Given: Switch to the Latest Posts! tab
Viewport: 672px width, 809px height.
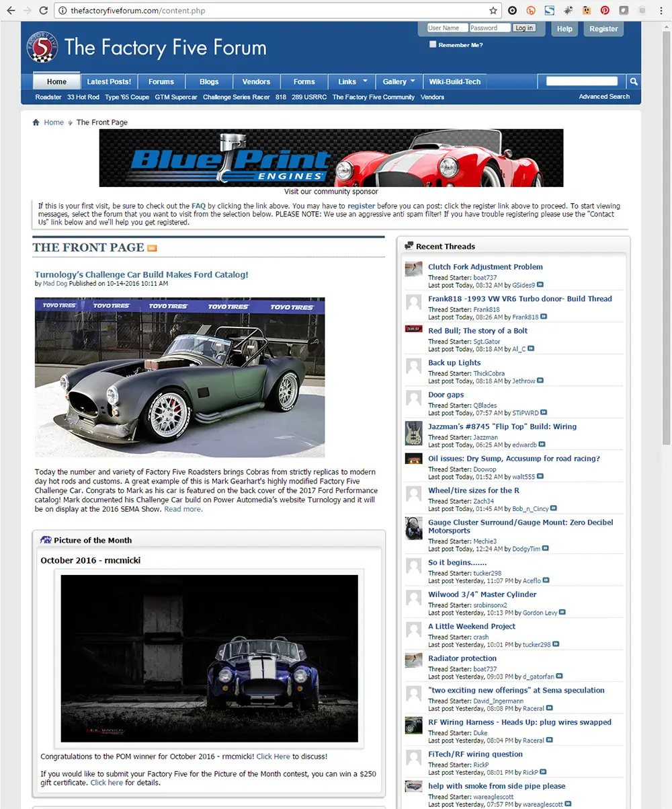Looking at the screenshot, I should pyautogui.click(x=109, y=81).
